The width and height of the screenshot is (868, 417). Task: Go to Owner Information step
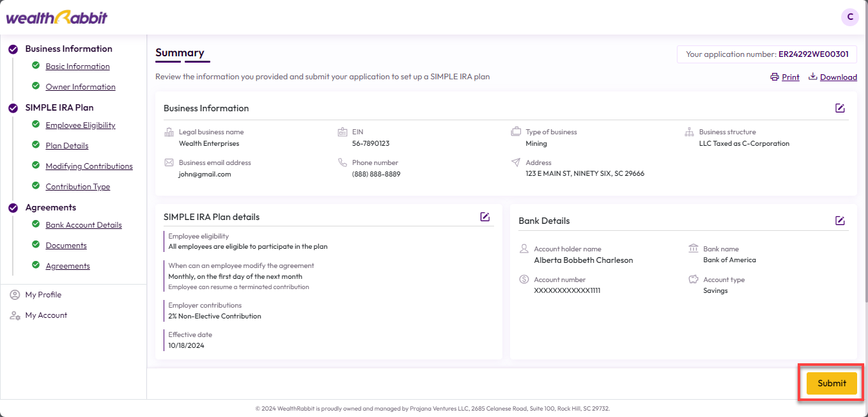(81, 87)
